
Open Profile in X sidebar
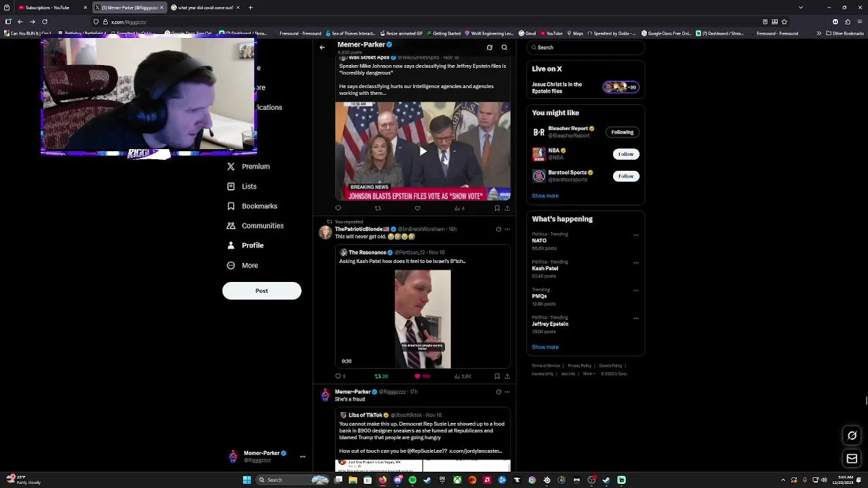pos(245,245)
